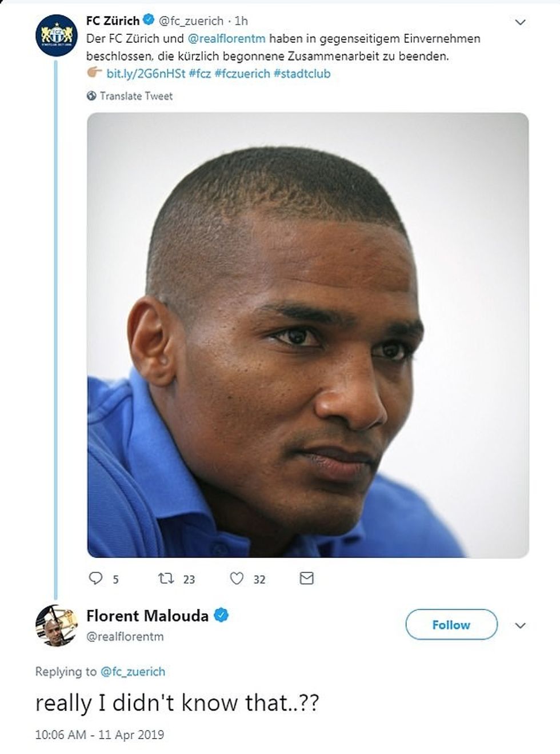Click the reply speech bubble icon

coord(95,579)
